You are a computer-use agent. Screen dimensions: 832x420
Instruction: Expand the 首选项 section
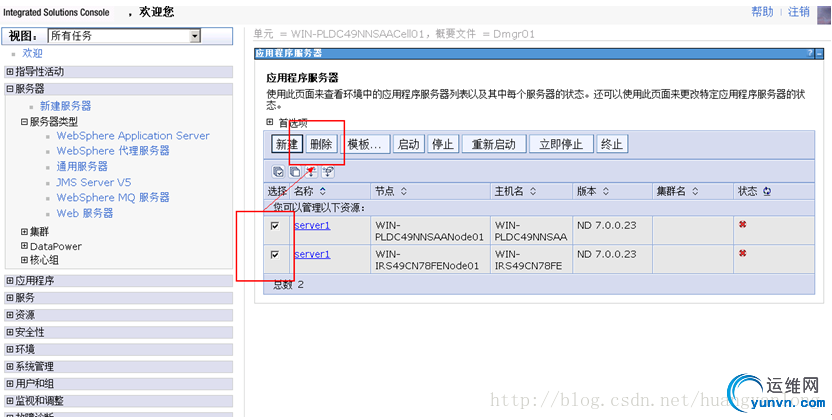tap(270, 122)
